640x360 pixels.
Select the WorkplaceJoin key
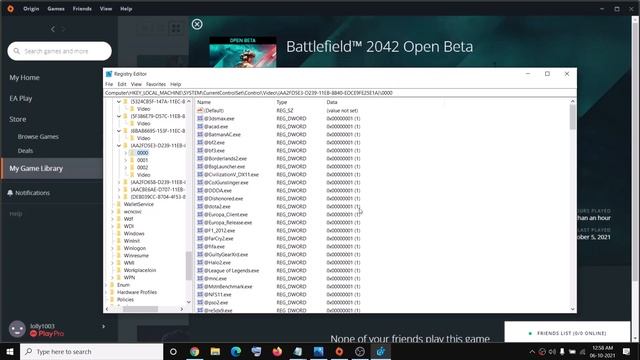140,270
